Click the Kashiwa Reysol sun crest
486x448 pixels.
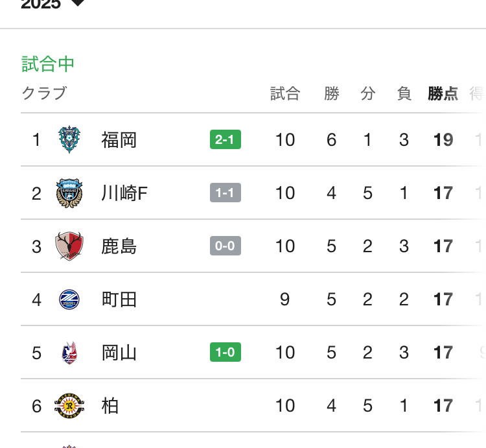[x=69, y=406]
